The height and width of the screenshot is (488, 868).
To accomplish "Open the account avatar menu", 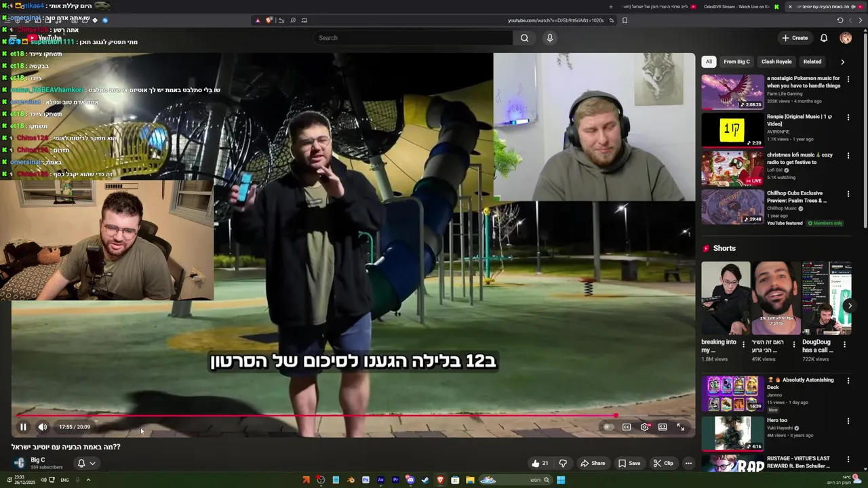I will (846, 38).
